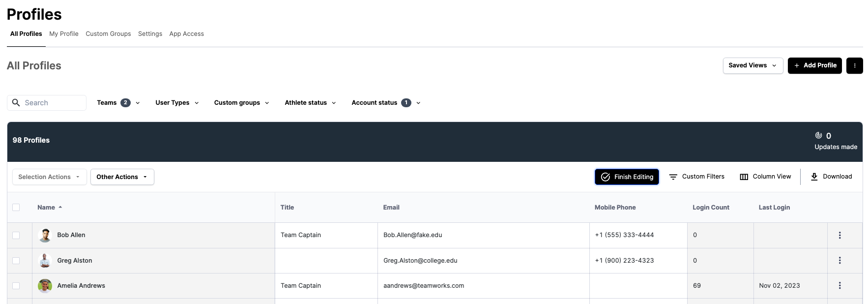The width and height of the screenshot is (868, 304).
Task: Click the Email column header
Action: click(x=391, y=207)
